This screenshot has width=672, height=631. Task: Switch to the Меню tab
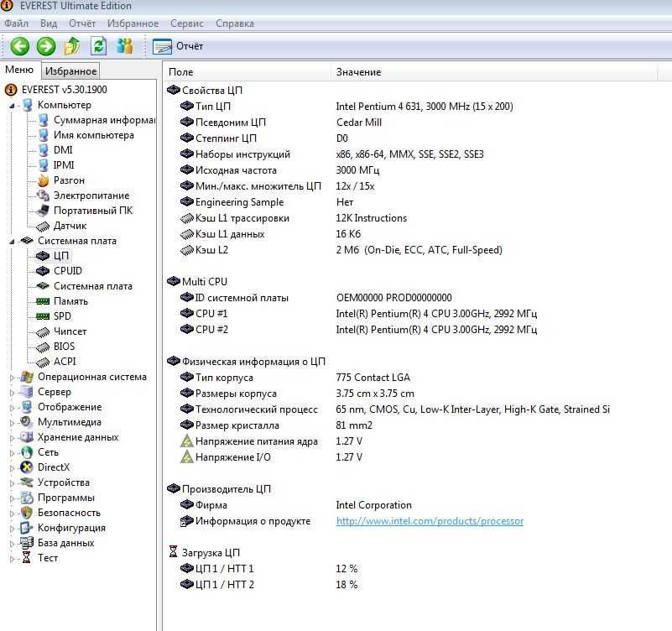(19, 70)
